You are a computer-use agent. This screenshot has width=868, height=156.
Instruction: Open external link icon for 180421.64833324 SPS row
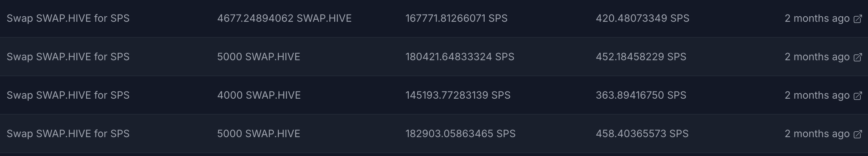(x=858, y=57)
